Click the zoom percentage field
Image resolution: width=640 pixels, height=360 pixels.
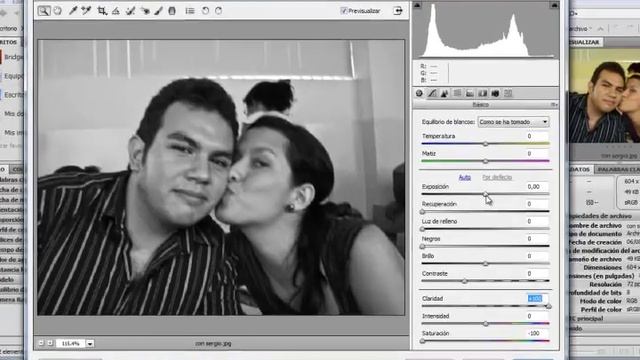click(71, 344)
